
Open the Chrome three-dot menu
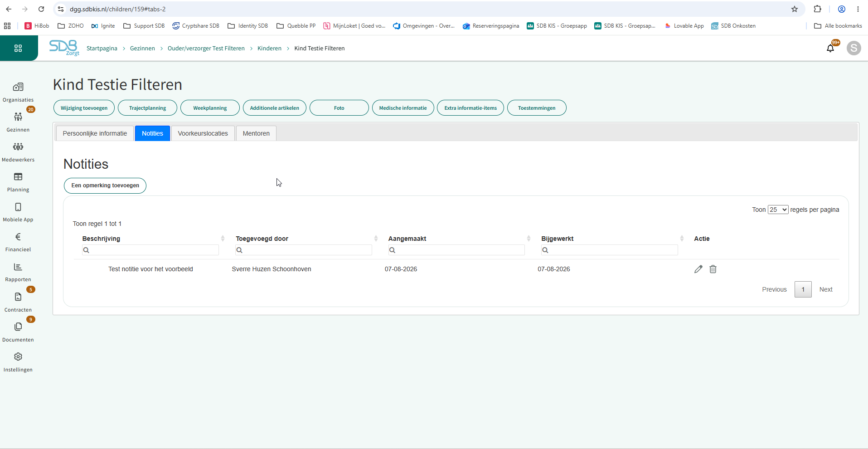click(858, 9)
